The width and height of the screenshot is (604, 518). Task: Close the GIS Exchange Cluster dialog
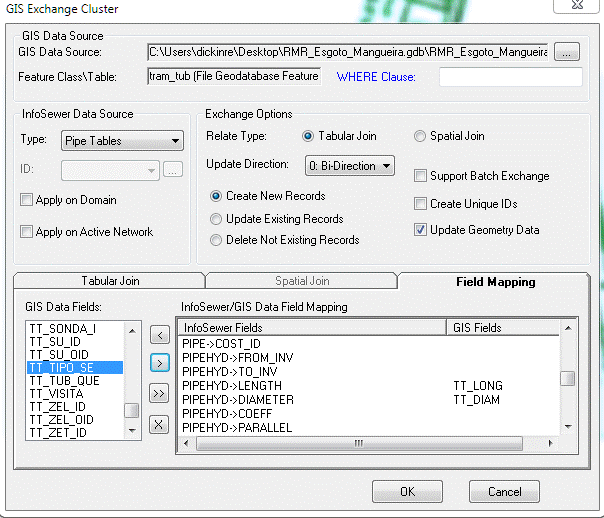577,5
